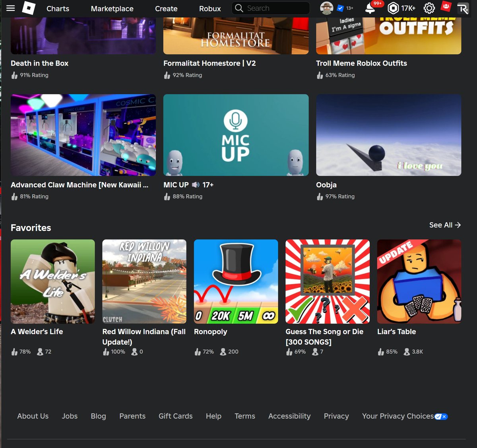The image size is (477, 448).
Task: Open the user avatar profile icon
Action: (326, 8)
